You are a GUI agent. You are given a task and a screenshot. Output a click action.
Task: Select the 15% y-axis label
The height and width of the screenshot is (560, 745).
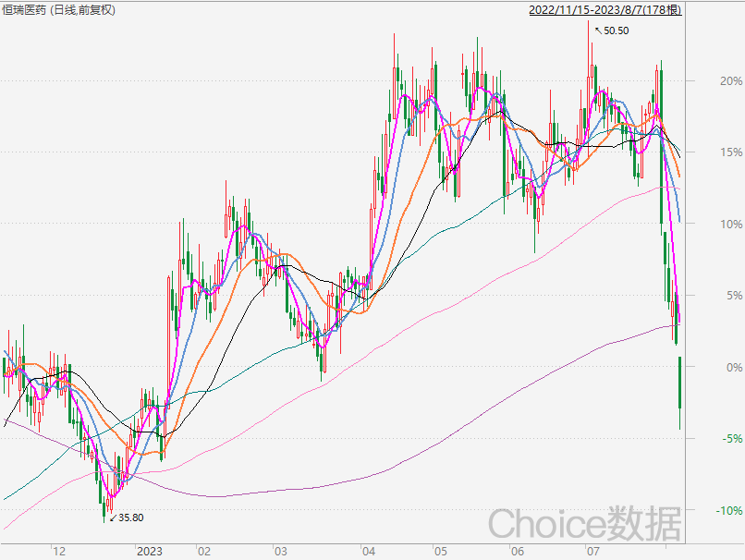click(731, 152)
